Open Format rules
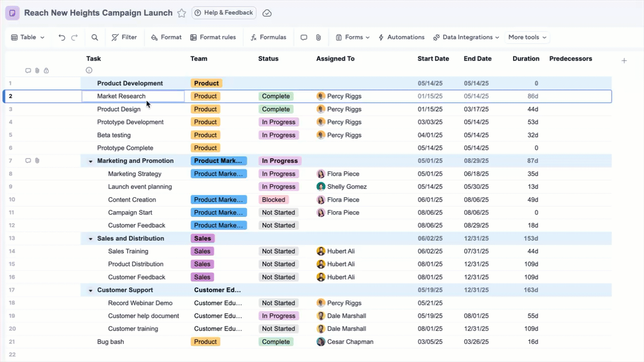 213,37
